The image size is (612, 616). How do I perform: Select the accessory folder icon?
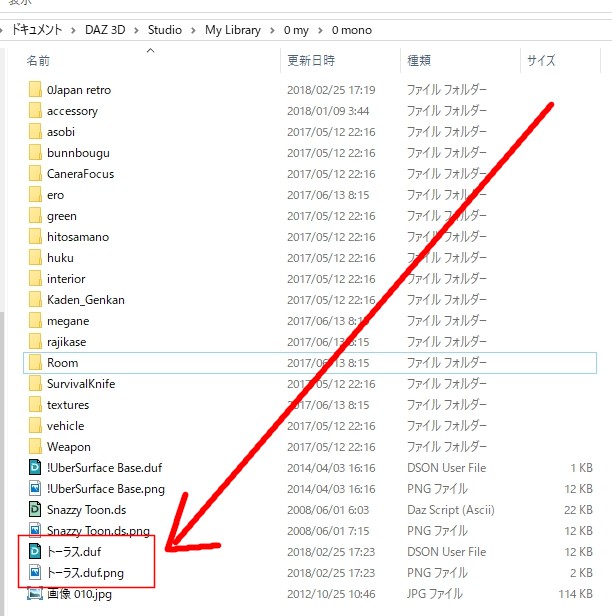(x=35, y=111)
